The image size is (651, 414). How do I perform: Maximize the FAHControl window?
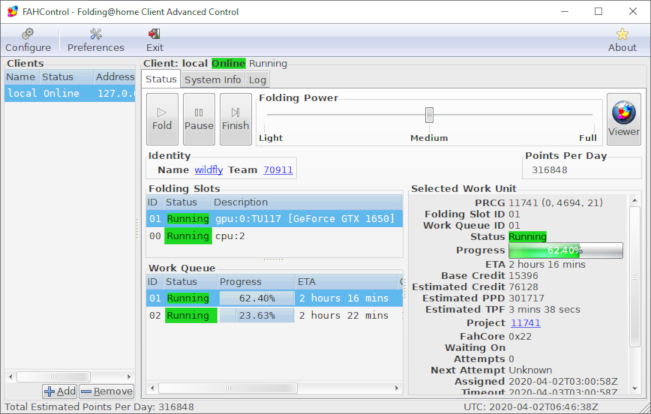tap(598, 11)
